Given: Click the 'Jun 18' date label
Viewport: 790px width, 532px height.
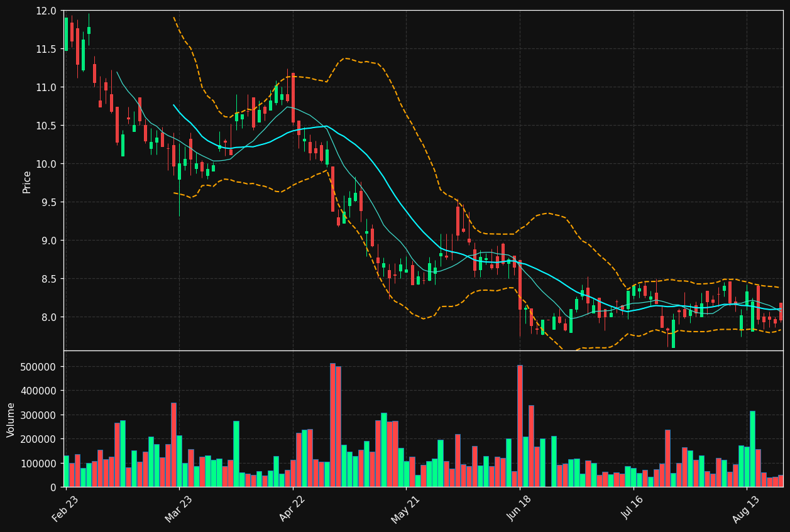Looking at the screenshot, I should coord(519,509).
